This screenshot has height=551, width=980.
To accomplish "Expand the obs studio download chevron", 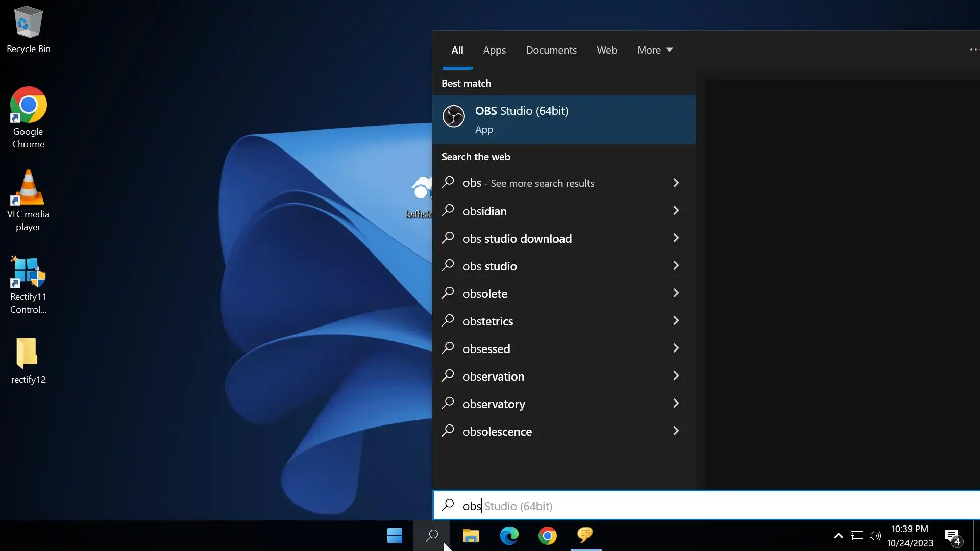I will [x=676, y=238].
